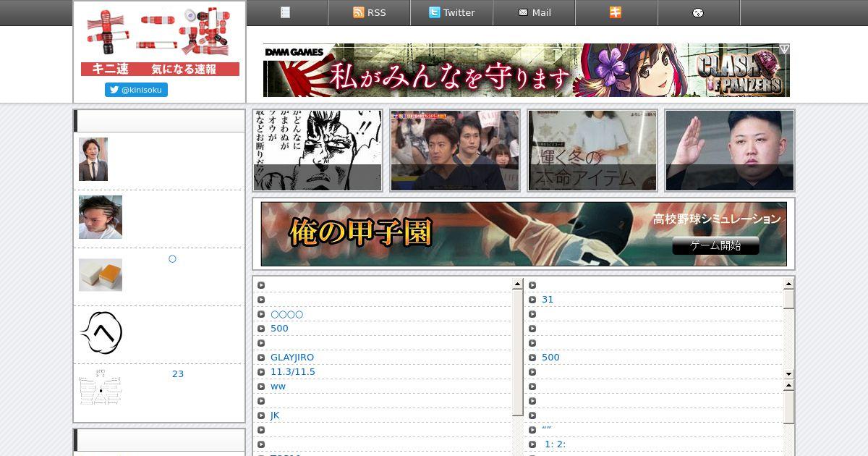Open the GLAYJIRO headline link

pyautogui.click(x=292, y=358)
